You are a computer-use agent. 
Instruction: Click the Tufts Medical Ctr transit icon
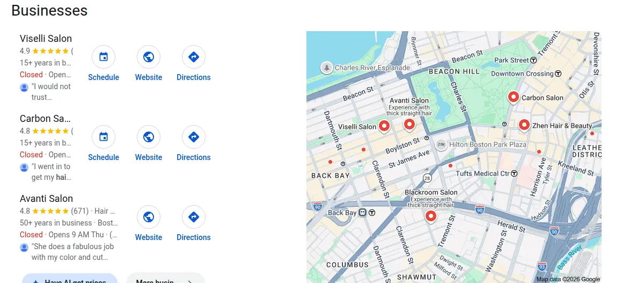(514, 173)
